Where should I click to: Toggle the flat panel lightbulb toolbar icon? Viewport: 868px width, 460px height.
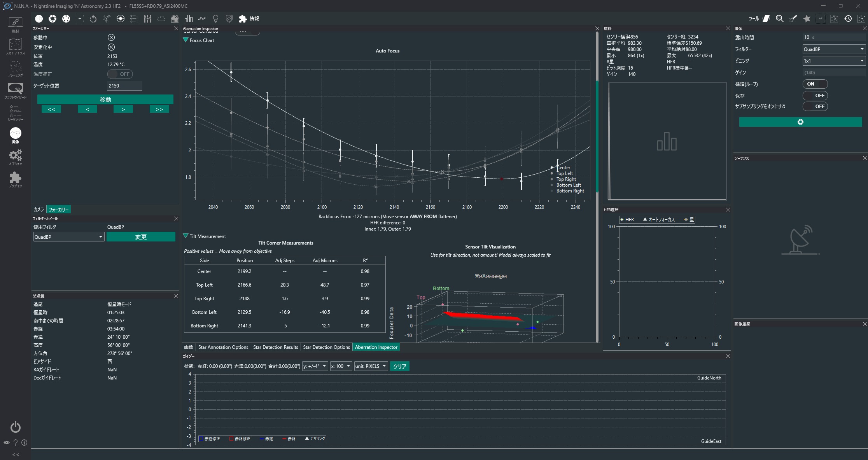pos(216,19)
